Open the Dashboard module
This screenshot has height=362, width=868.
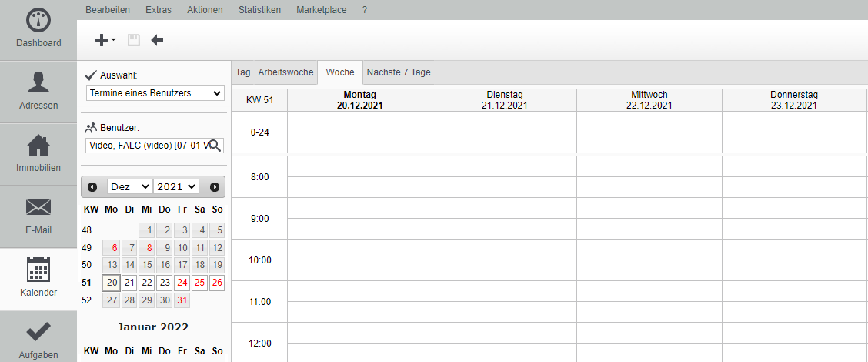(38, 29)
